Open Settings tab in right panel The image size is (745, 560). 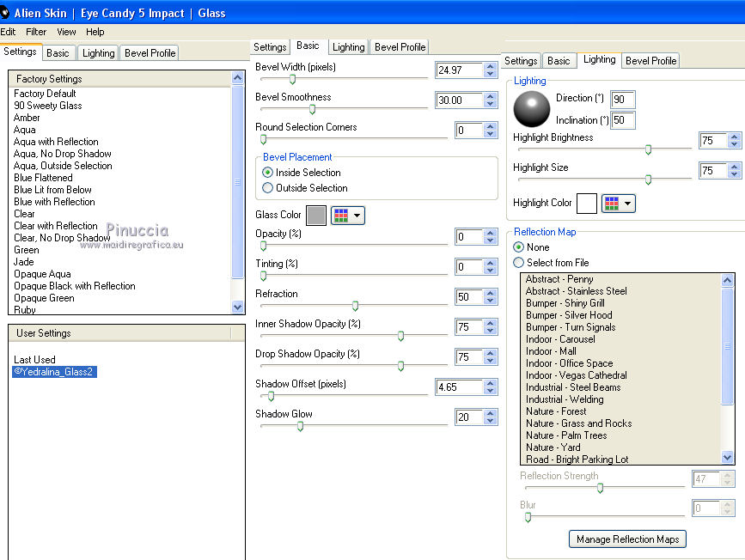pos(521,61)
